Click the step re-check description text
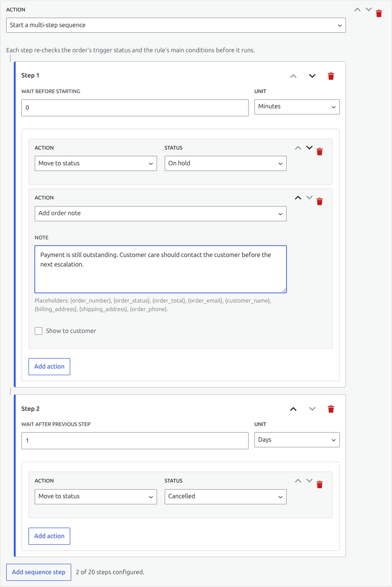Image resolution: width=392 pixels, height=587 pixels. pyautogui.click(x=131, y=50)
